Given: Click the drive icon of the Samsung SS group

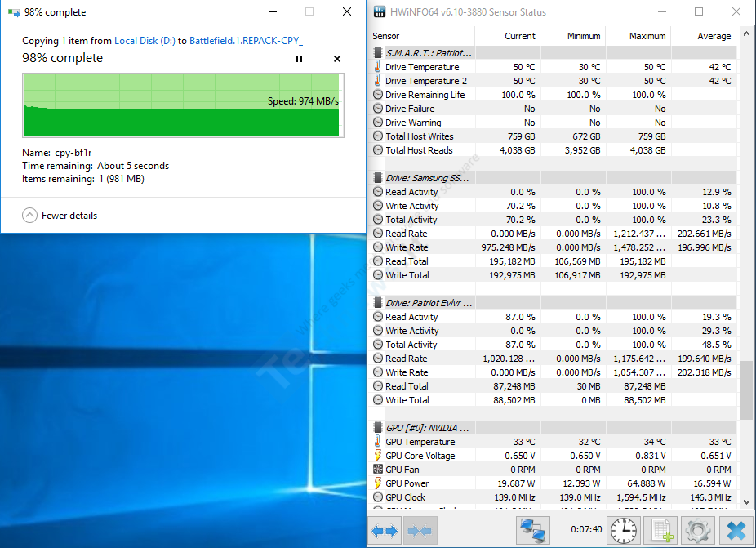Looking at the screenshot, I should [x=378, y=177].
